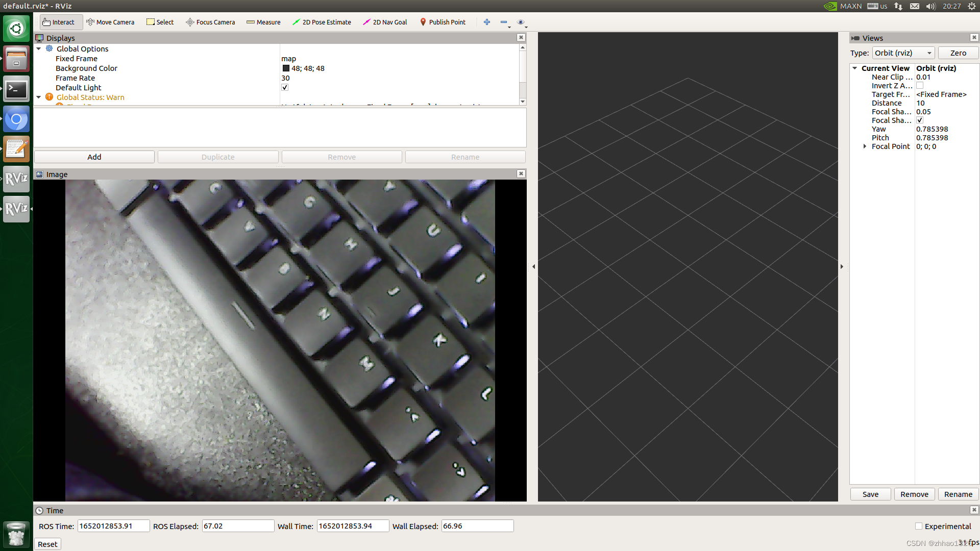This screenshot has width=980, height=551.
Task: Disable the Default Light checkbox
Action: (x=285, y=87)
